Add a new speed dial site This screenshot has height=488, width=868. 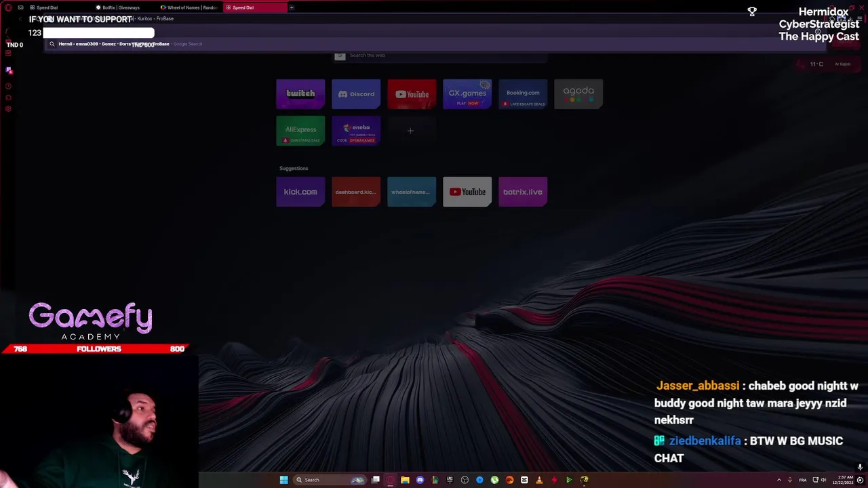410,131
